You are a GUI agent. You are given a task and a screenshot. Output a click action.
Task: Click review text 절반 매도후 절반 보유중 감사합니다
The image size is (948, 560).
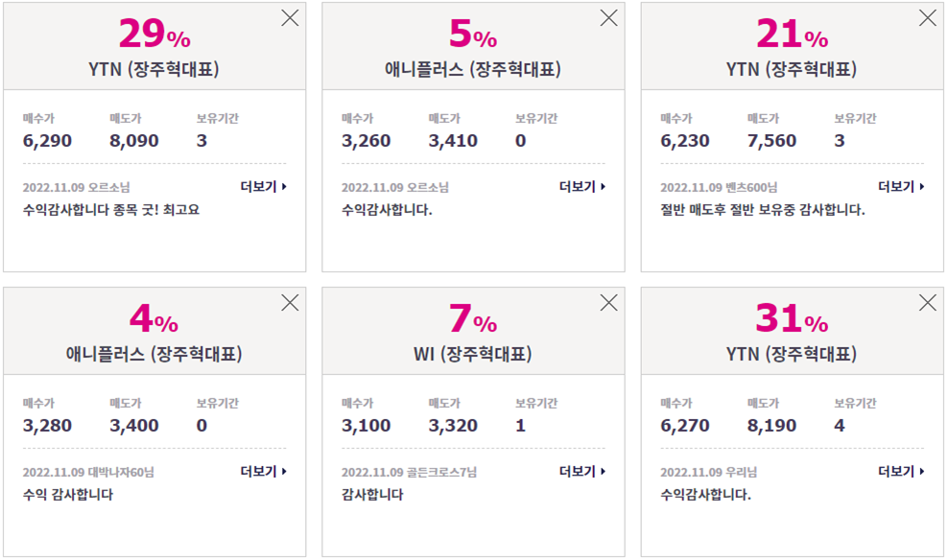tap(763, 210)
